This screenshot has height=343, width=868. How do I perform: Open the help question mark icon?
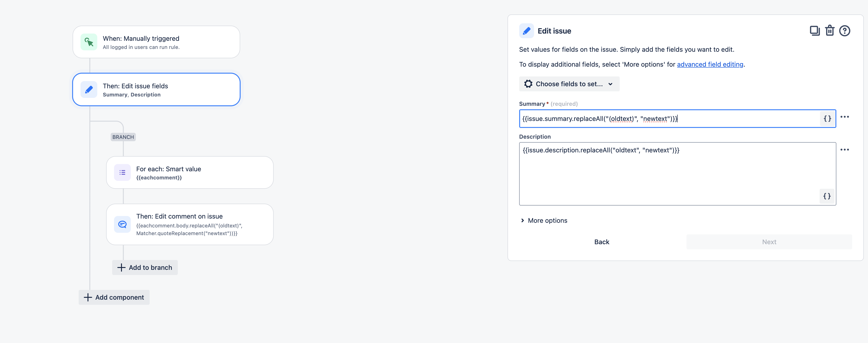pyautogui.click(x=844, y=31)
